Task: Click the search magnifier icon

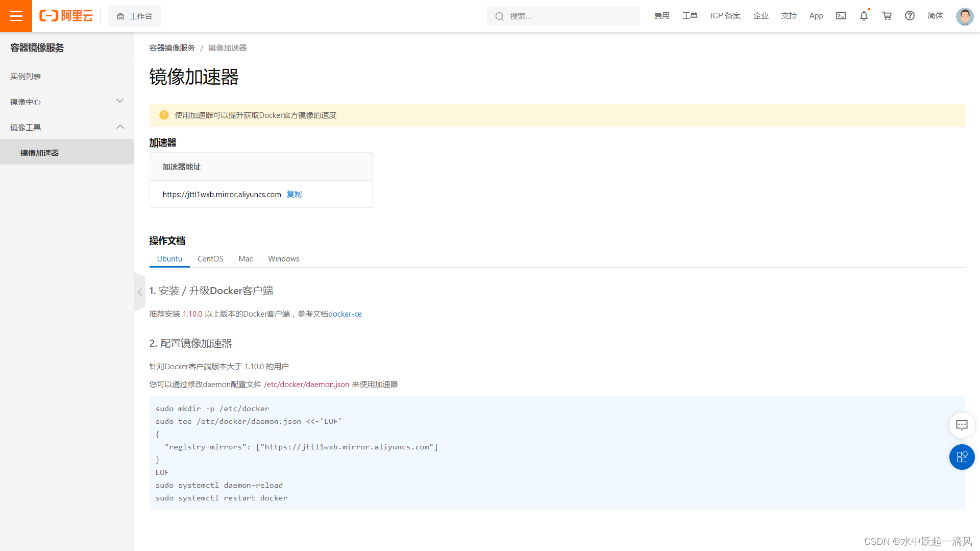Action: click(x=499, y=16)
